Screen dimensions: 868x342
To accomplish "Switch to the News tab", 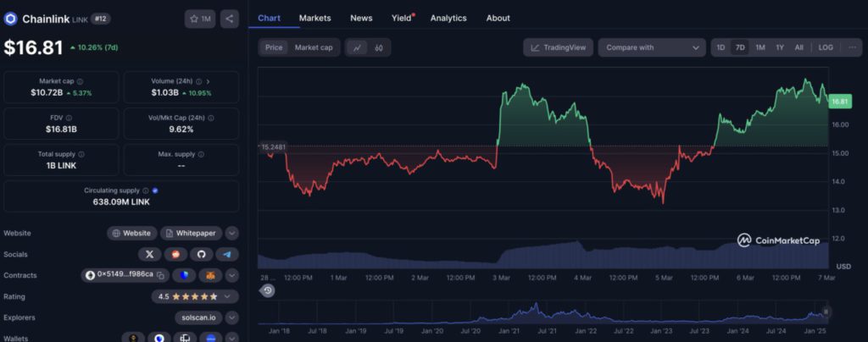I will coord(361,19).
